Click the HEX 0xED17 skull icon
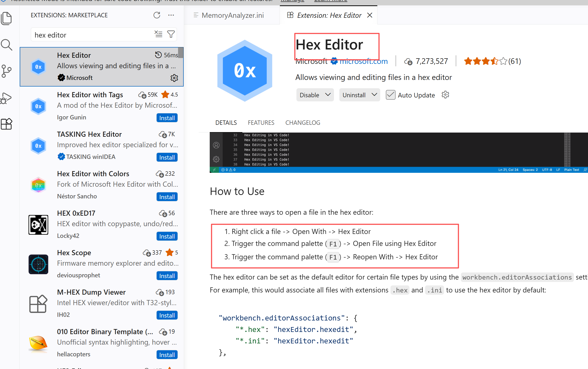This screenshot has height=369, width=588. pos(38,224)
